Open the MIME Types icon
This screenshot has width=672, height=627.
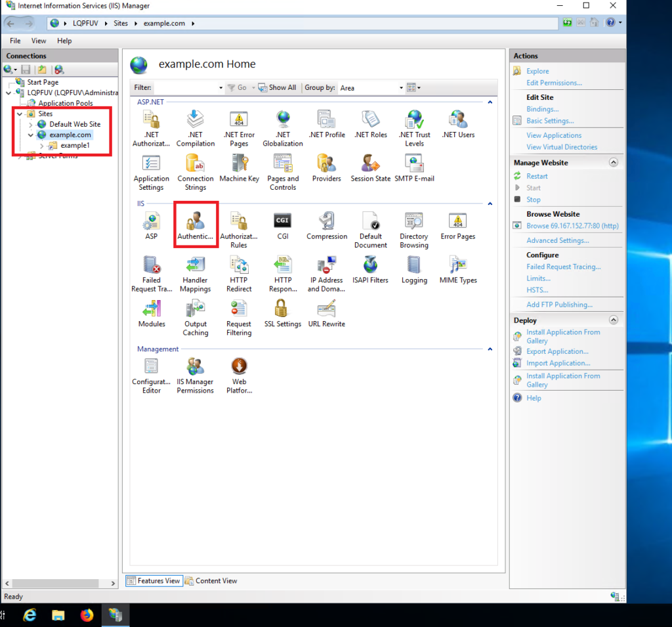pos(457,269)
